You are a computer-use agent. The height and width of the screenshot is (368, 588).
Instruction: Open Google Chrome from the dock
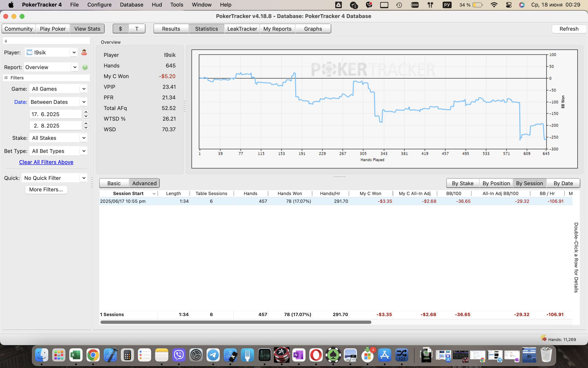tap(93, 355)
